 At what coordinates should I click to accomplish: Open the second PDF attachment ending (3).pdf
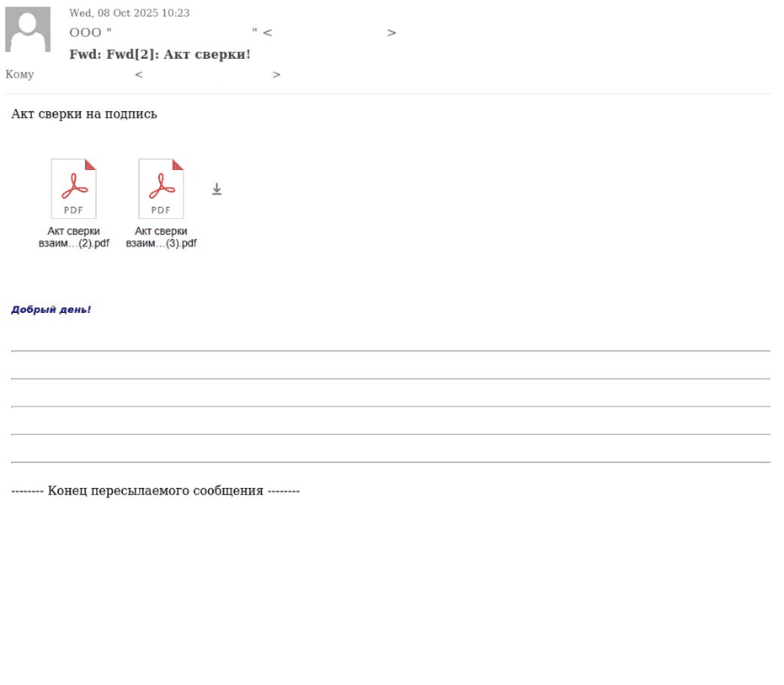click(161, 189)
